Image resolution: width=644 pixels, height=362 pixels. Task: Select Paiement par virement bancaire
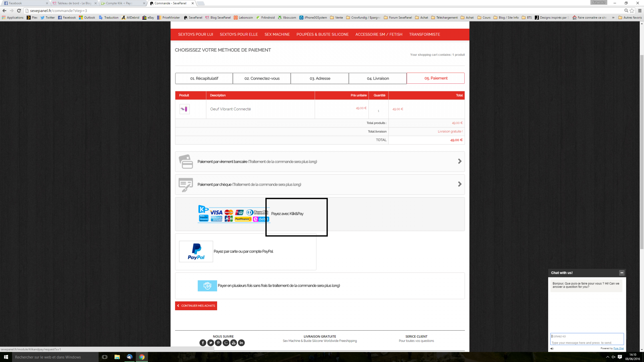pyautogui.click(x=320, y=161)
